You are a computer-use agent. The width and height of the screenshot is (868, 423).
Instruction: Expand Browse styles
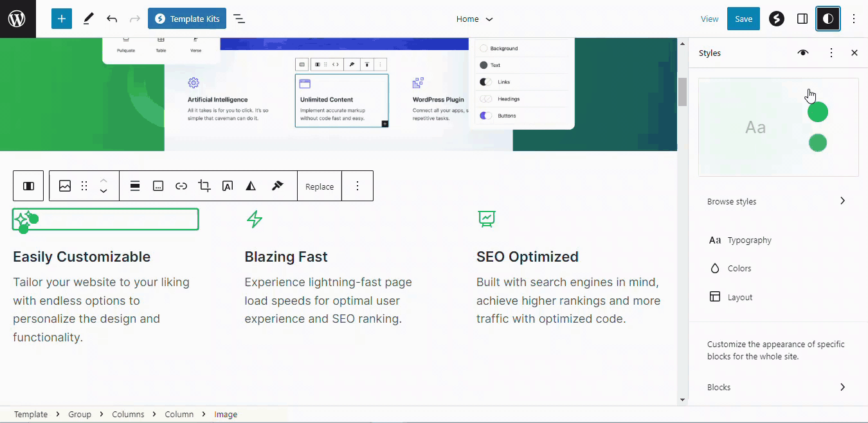pyautogui.click(x=777, y=201)
